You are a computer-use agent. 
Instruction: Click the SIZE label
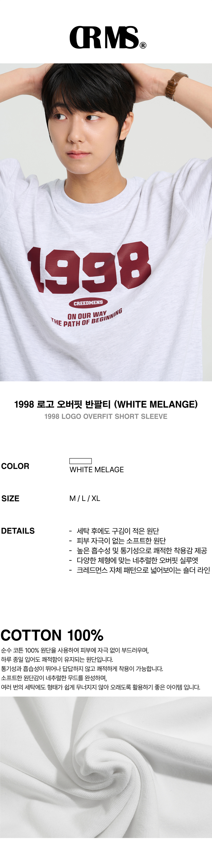[x=10, y=498]
